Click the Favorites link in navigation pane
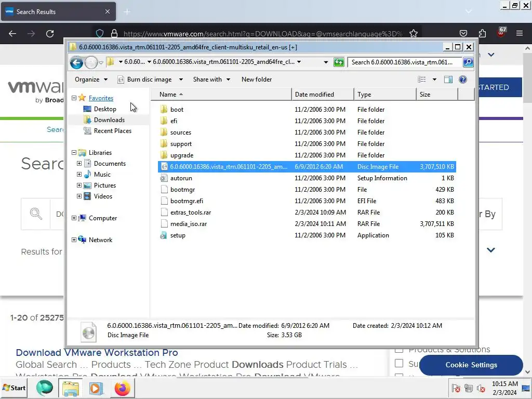 pyautogui.click(x=101, y=98)
